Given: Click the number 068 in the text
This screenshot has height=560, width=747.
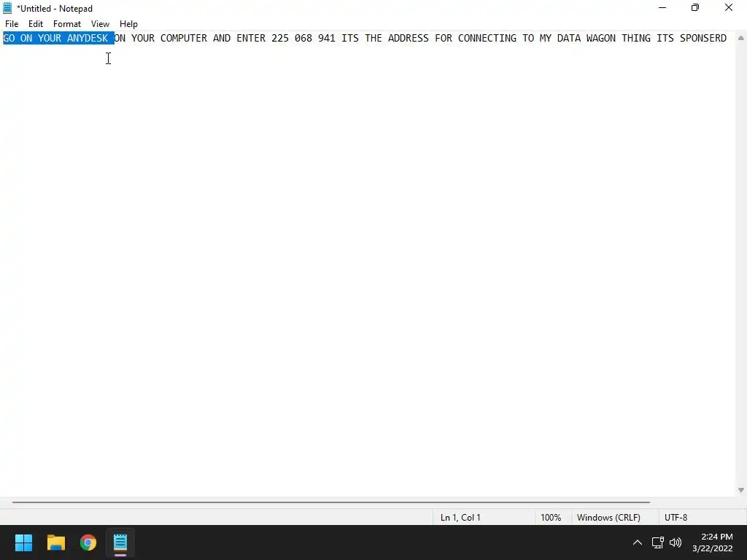Looking at the screenshot, I should click(303, 38).
